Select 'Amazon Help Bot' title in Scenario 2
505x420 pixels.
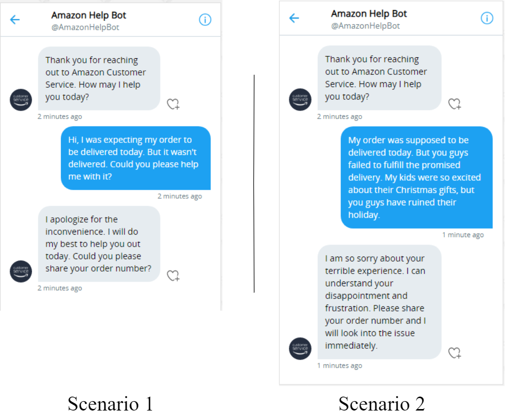tap(369, 13)
